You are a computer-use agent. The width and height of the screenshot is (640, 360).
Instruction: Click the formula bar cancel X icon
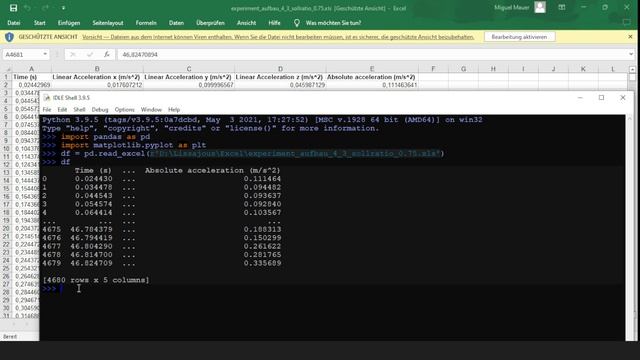pos(73,54)
